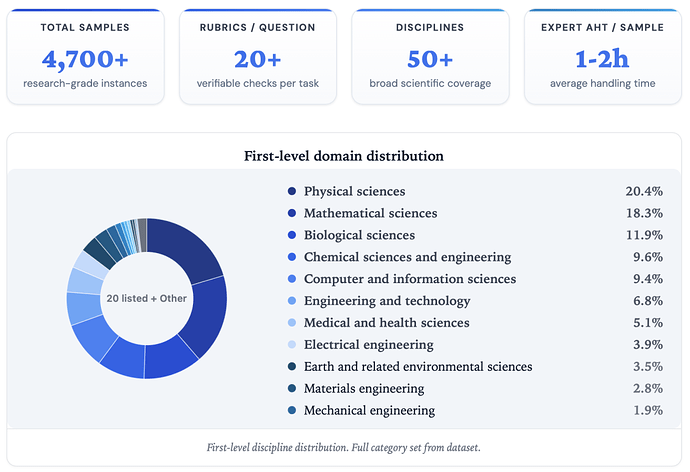Select the Rubrics / Question stat card
This screenshot has height=472, width=690.
pos(259,57)
